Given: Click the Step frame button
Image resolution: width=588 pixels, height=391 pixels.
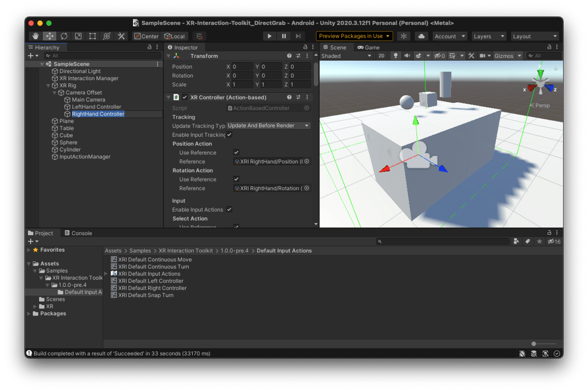Looking at the screenshot, I should pos(298,36).
